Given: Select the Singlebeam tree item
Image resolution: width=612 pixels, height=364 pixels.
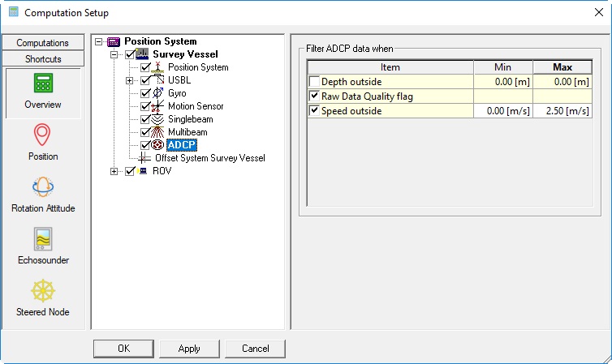Looking at the screenshot, I should click(x=192, y=119).
